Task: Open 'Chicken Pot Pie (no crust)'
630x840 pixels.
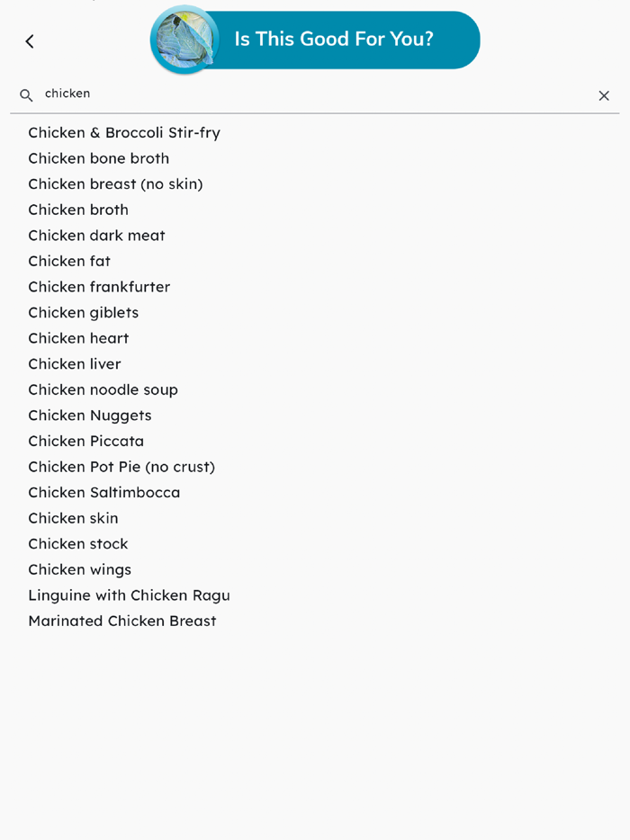Action: [121, 467]
